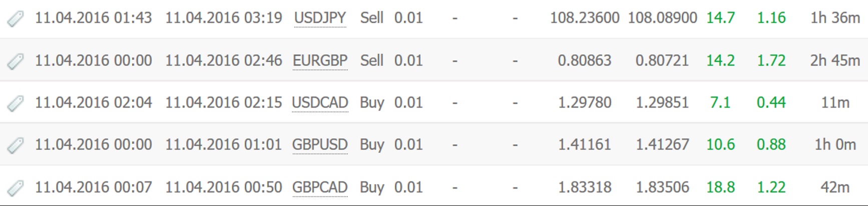This screenshot has width=868, height=206.
Task: Open the USDCAD symbol link
Action: pos(320,102)
